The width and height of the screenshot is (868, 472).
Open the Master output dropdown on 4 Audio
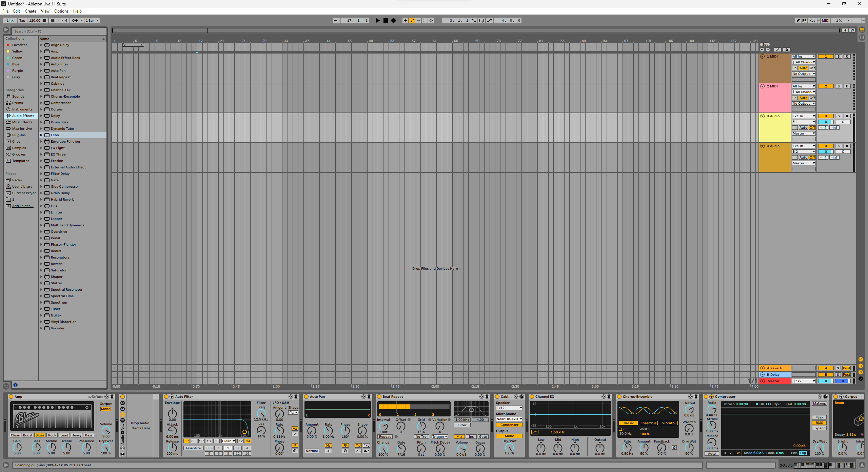pos(804,163)
